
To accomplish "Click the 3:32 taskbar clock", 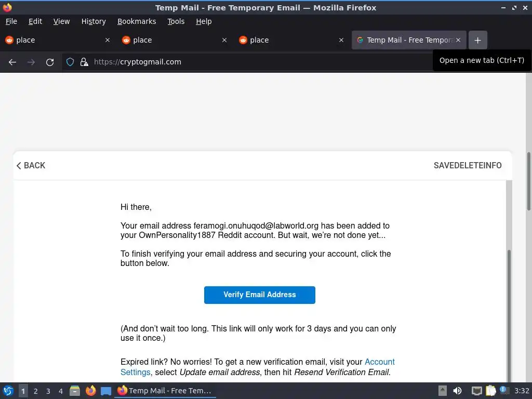I will coord(522,391).
